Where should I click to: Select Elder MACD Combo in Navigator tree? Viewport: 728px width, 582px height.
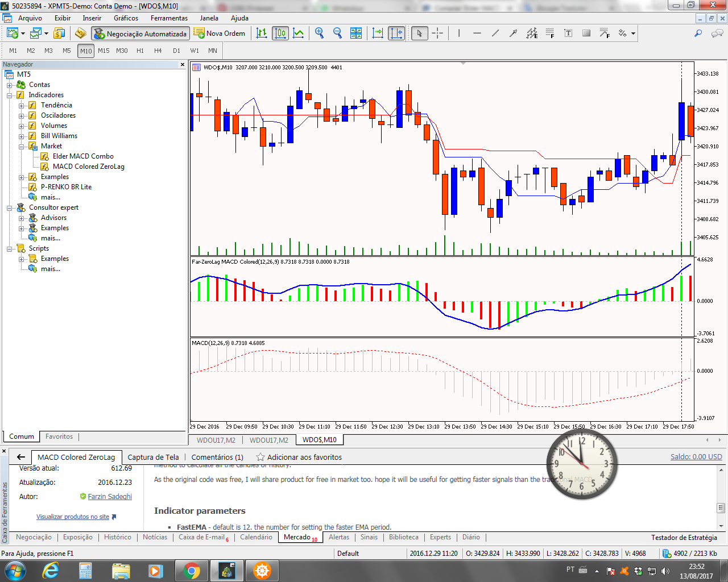pyautogui.click(x=83, y=156)
